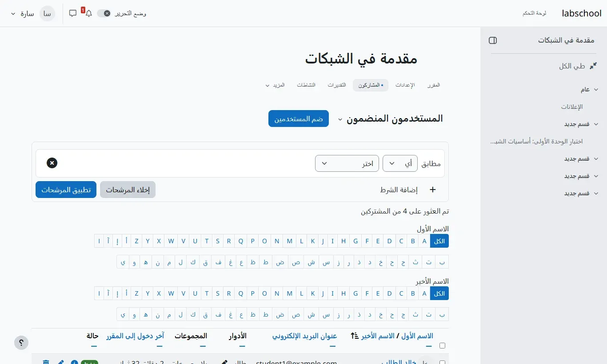Screen dimensions: 607x364
Task: Click the سا user avatar
Action: (47, 13)
